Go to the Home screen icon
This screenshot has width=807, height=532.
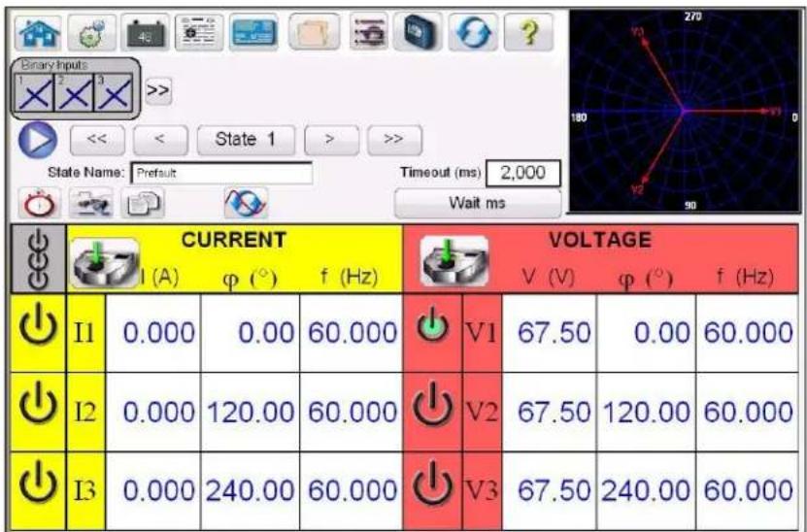tap(39, 33)
